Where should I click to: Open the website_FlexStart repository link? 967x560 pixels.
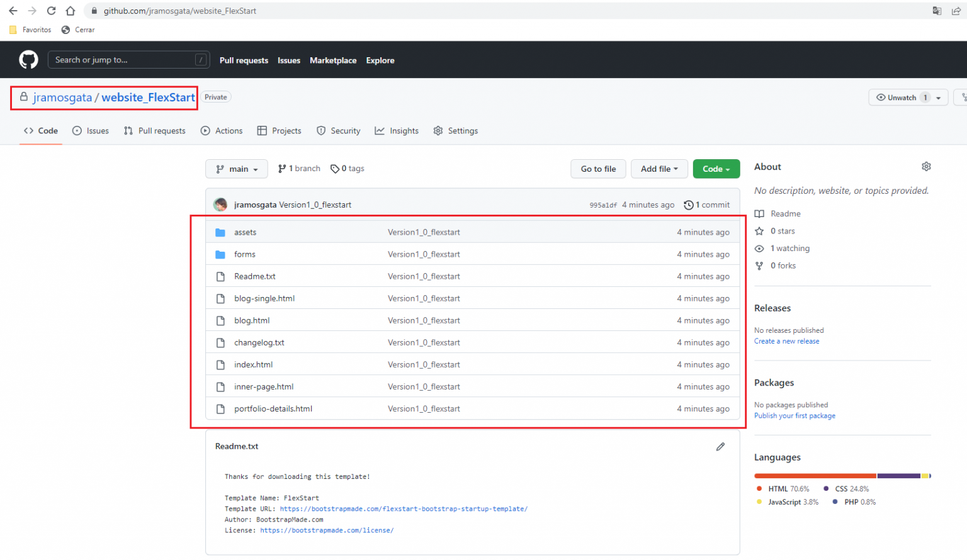click(x=149, y=98)
